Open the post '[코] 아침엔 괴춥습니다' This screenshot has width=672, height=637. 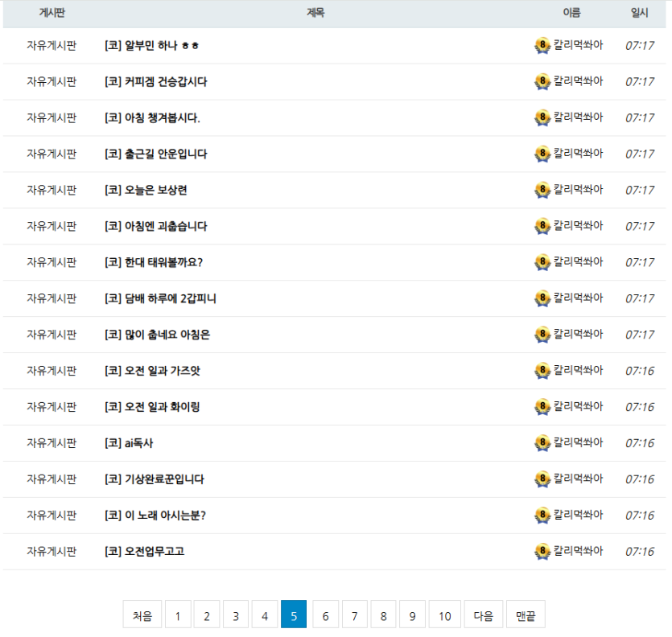pyautogui.click(x=156, y=226)
